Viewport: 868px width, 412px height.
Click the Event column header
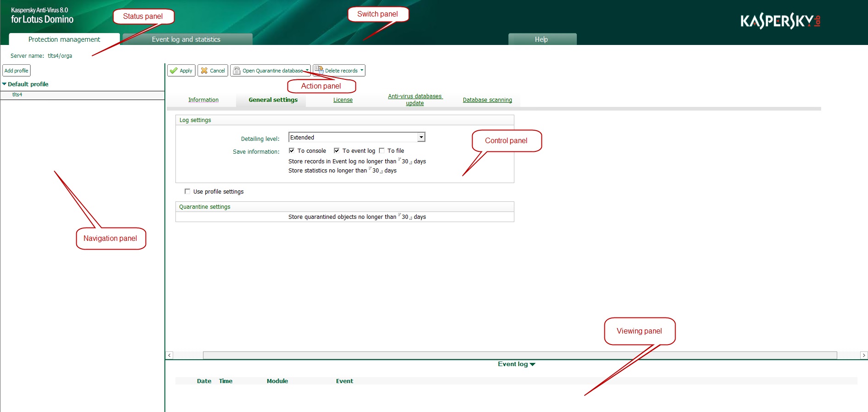coord(344,381)
